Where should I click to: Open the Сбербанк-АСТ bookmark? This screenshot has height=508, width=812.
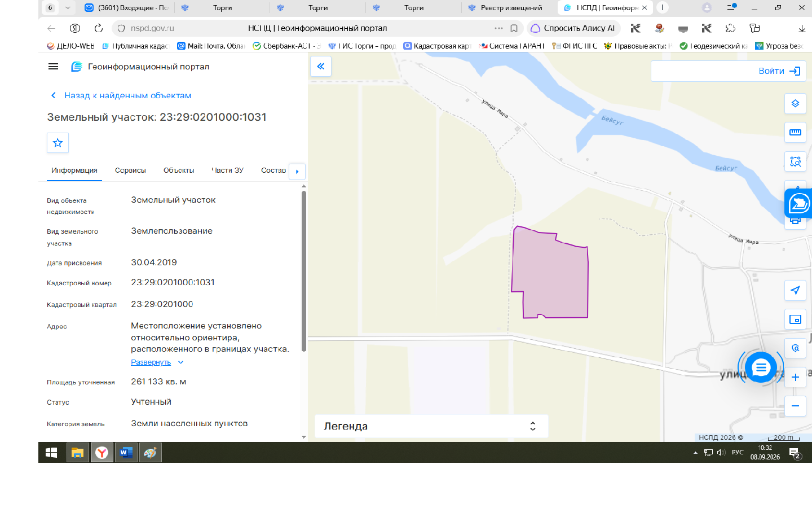(286, 46)
